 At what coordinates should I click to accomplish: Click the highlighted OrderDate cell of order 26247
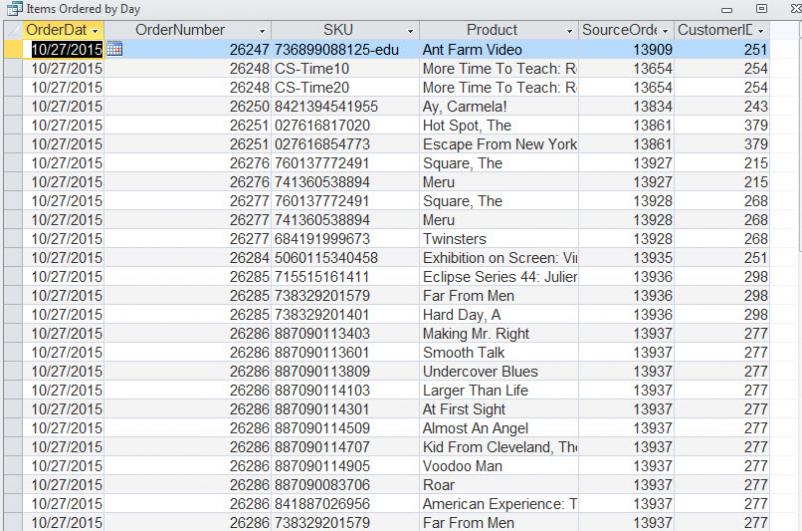click(63, 50)
